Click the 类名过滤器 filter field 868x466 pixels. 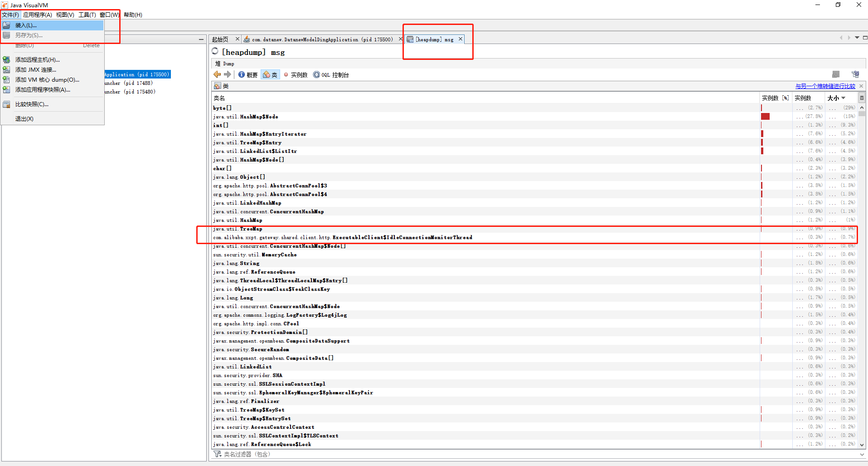tap(539, 454)
